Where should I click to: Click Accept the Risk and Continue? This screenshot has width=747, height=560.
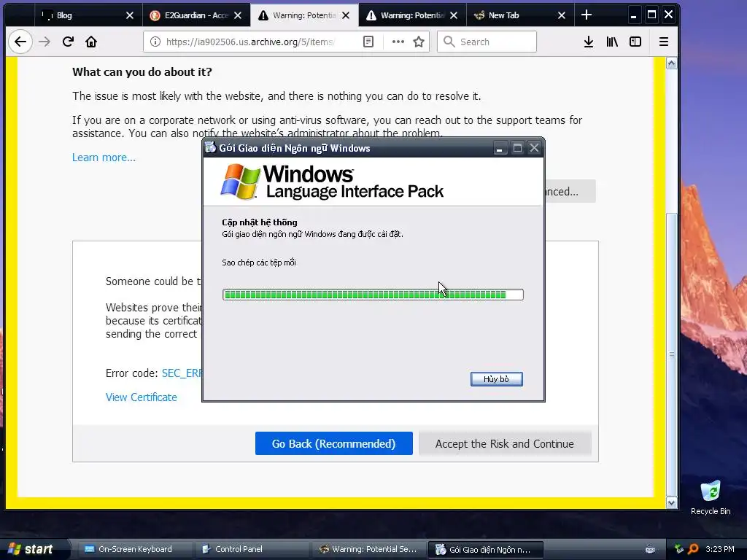pos(505,443)
